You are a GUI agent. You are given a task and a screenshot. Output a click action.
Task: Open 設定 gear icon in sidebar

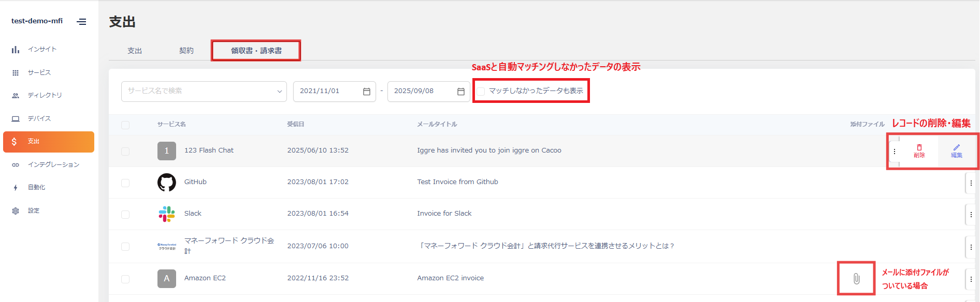click(16, 211)
